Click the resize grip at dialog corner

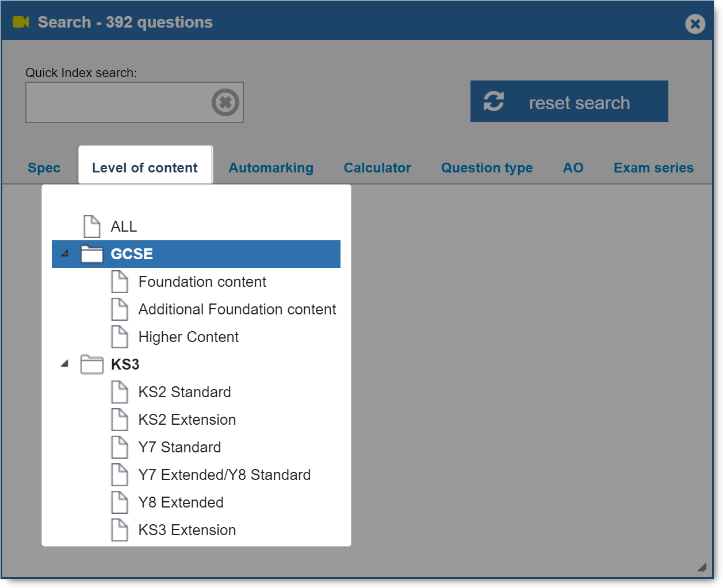point(702,567)
